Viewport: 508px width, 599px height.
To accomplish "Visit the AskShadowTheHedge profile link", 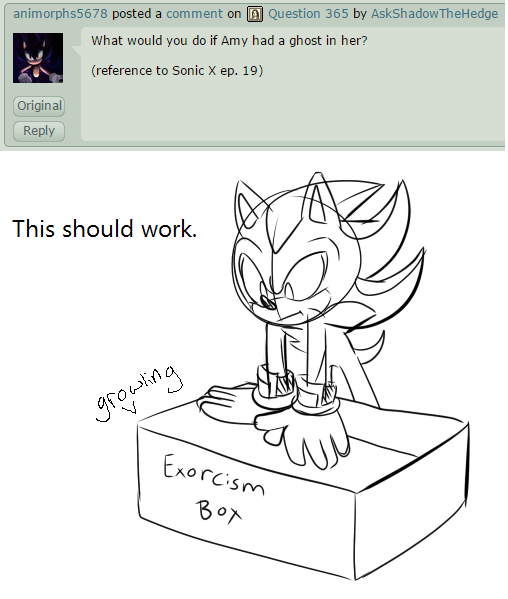I will tap(435, 14).
